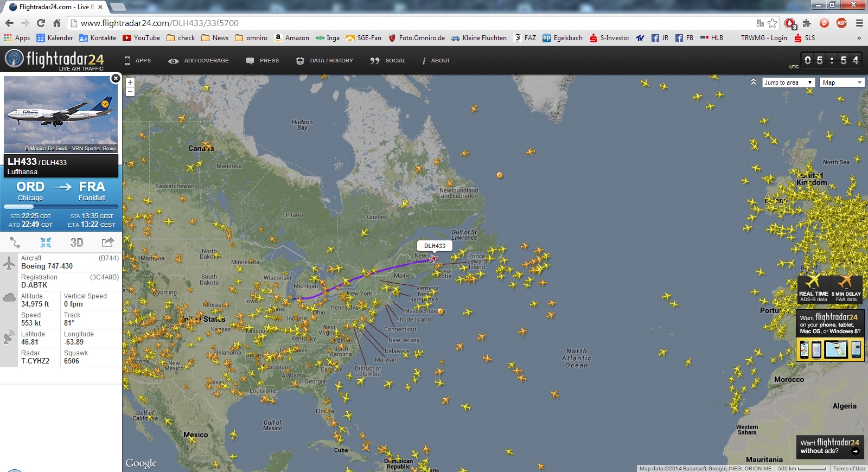The image size is (868, 472).
Task: Switch to REAL TIME ADS-B data legend
Action: point(813,289)
